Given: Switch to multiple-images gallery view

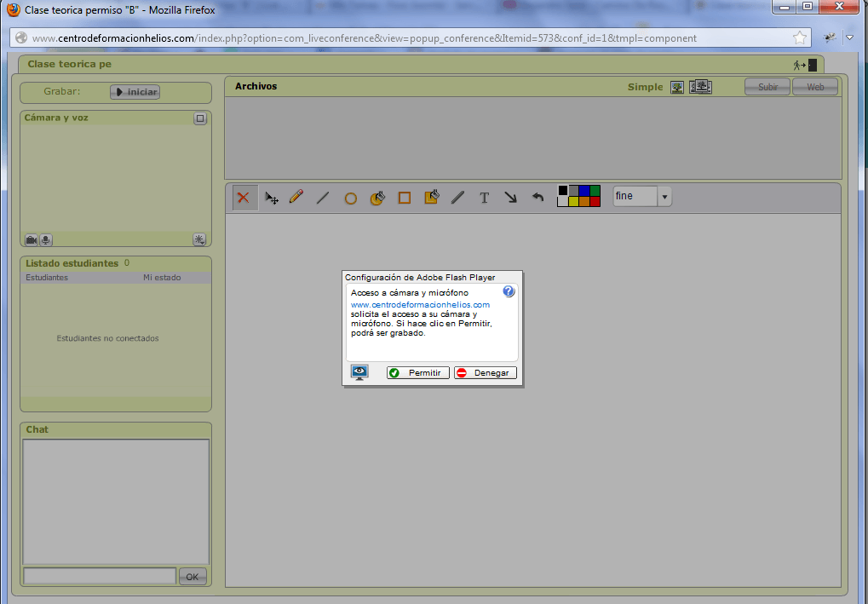Looking at the screenshot, I should pyautogui.click(x=700, y=87).
